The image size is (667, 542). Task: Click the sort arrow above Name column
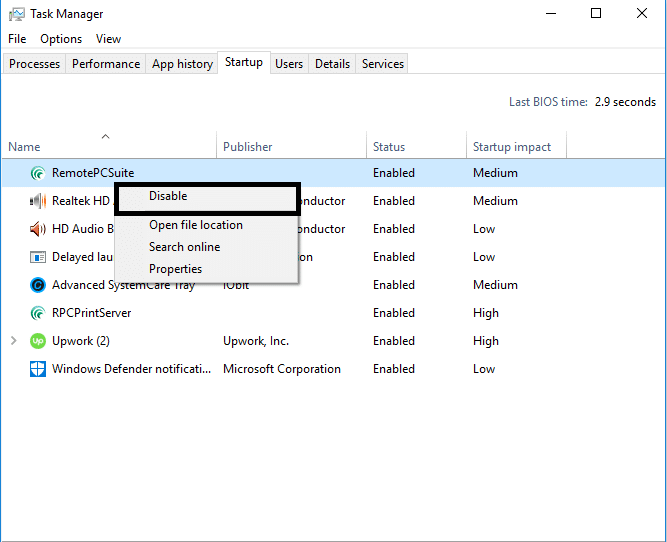coord(105,136)
